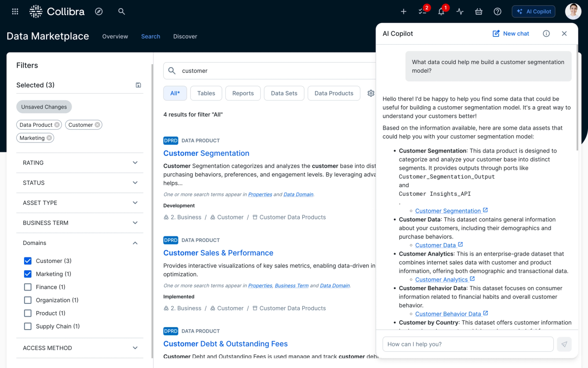
Task: Switch to the Discover tab
Action: coord(185,36)
